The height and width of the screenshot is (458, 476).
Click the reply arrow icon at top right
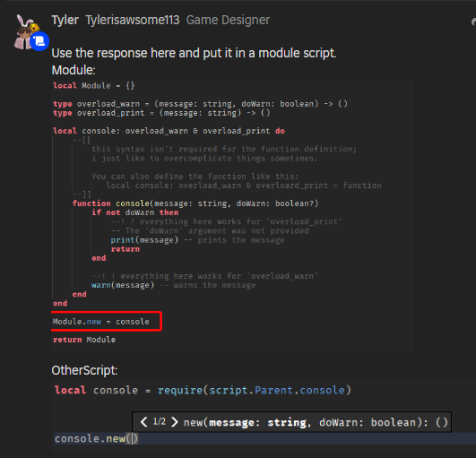(x=473, y=22)
